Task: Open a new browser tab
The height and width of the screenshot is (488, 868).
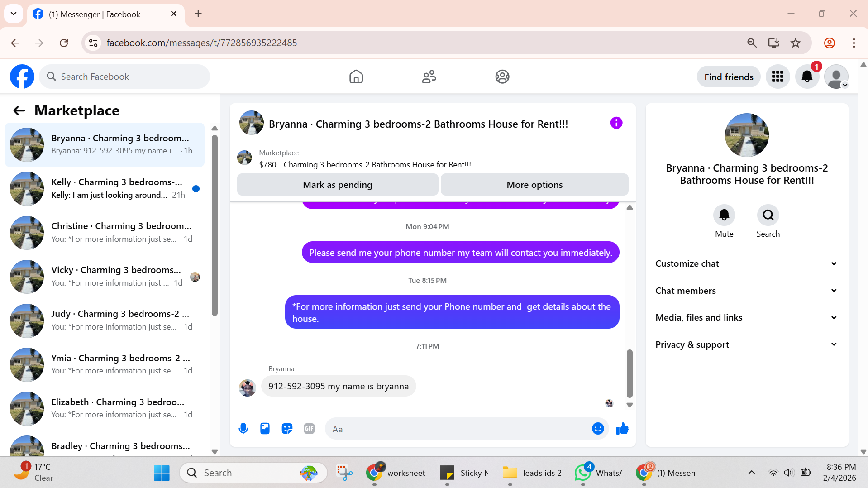Action: [198, 14]
